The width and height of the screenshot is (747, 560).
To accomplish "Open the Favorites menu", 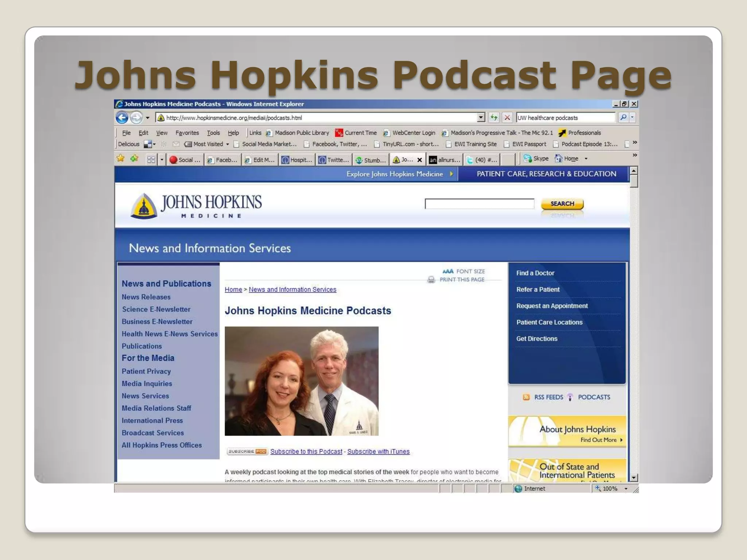I will point(187,133).
